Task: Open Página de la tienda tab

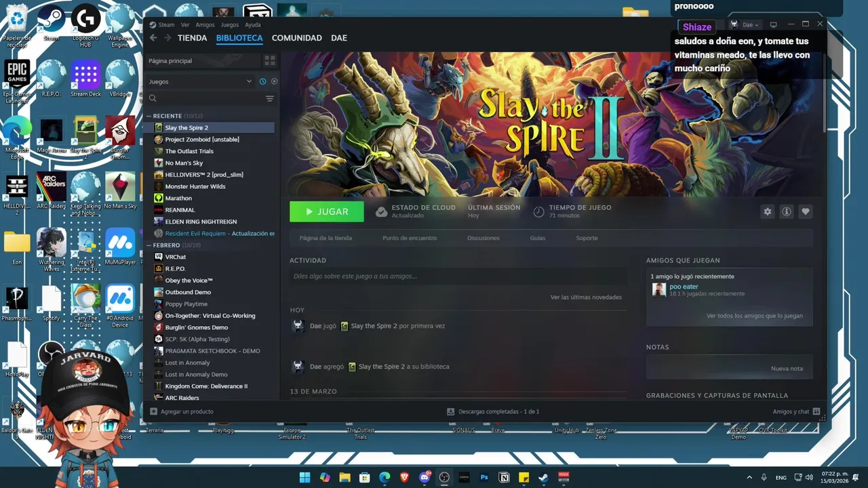Action: (325, 238)
